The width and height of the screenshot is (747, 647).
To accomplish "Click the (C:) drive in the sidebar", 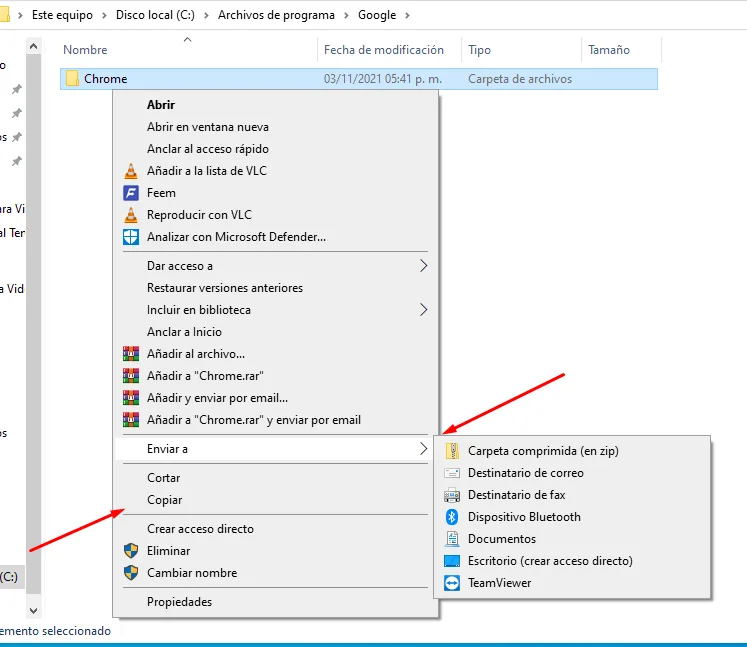I will pos(10,577).
